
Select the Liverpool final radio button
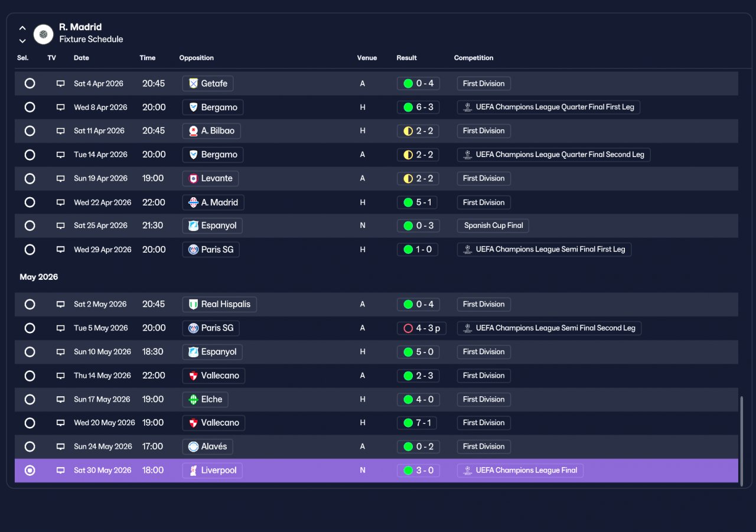coord(30,471)
